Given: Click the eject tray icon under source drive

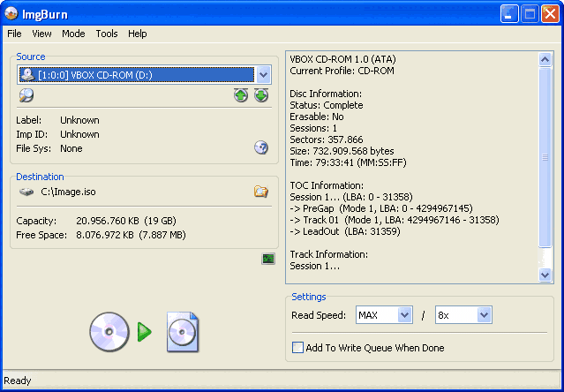Looking at the screenshot, I should tap(241, 95).
